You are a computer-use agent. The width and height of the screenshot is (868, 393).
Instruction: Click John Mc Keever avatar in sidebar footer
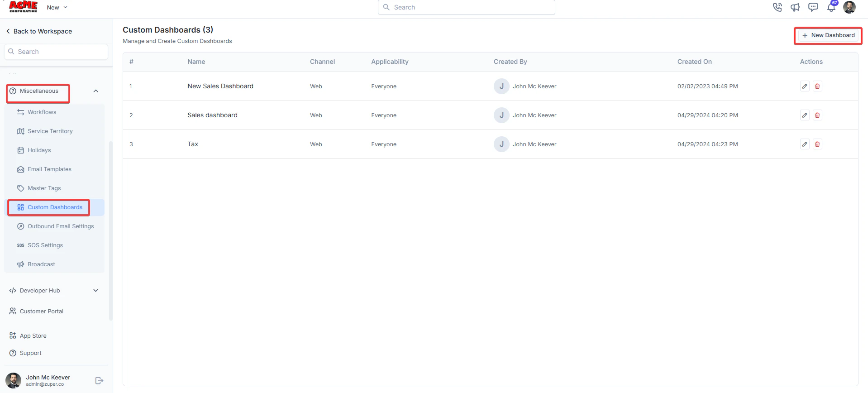pyautogui.click(x=13, y=380)
